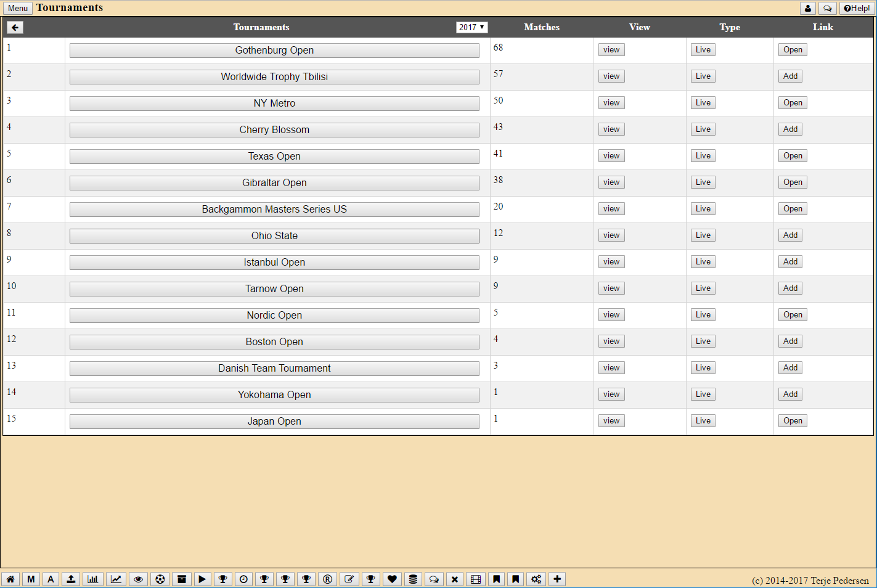Click view button in Ohio State row
877x588 pixels.
click(x=611, y=235)
